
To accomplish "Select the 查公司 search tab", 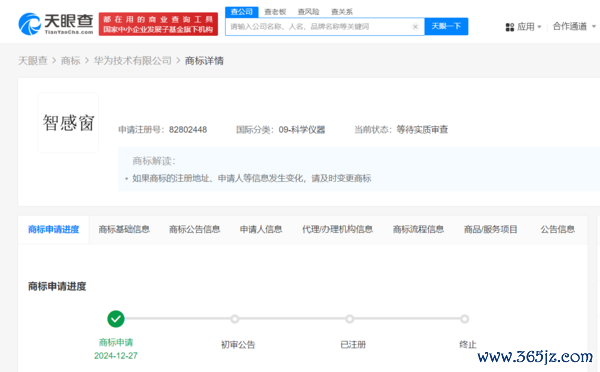I will (241, 12).
